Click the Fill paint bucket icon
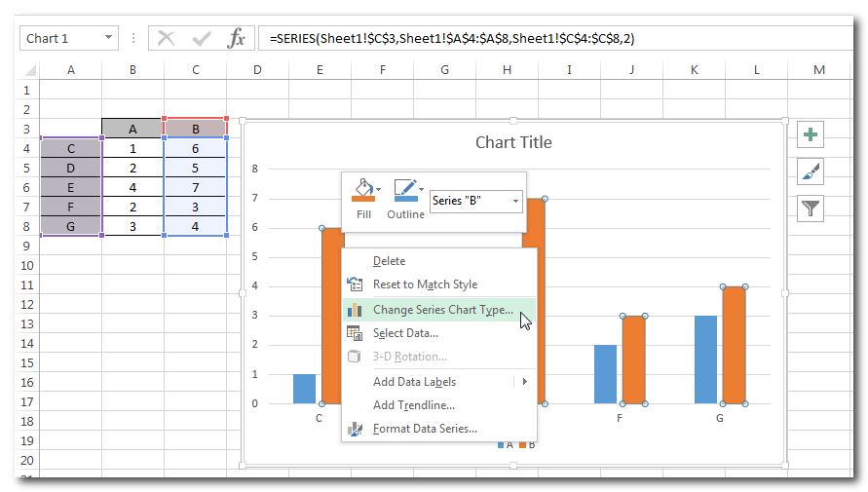This screenshot has width=868, height=492. pyautogui.click(x=362, y=190)
